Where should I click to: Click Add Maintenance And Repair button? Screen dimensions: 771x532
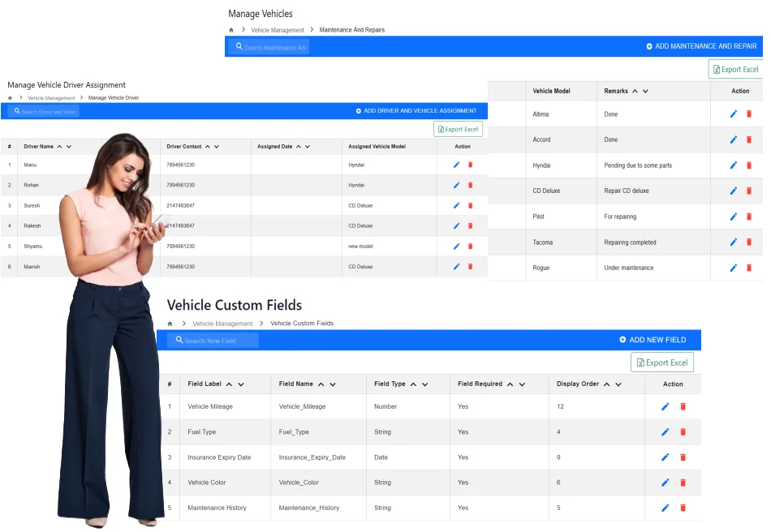pyautogui.click(x=701, y=46)
